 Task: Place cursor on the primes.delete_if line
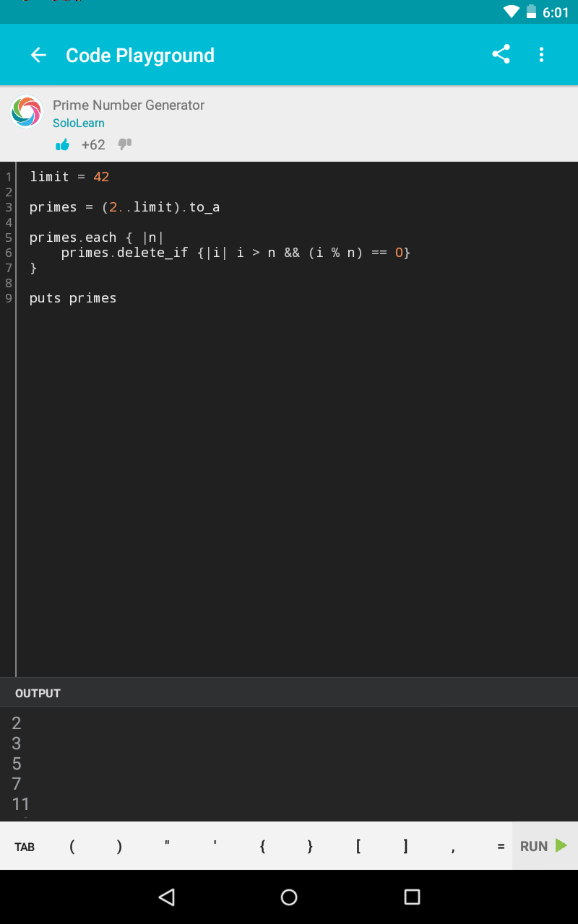(x=236, y=253)
